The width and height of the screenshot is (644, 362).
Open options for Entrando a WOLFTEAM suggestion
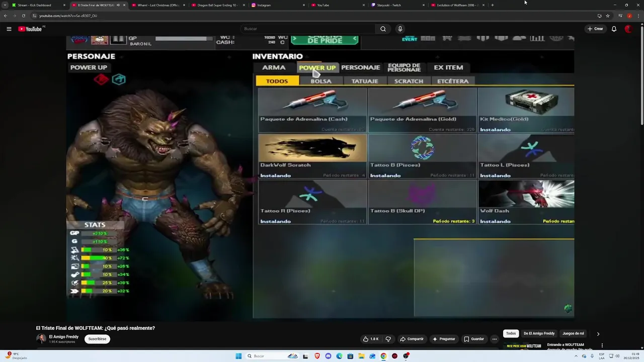602,345
